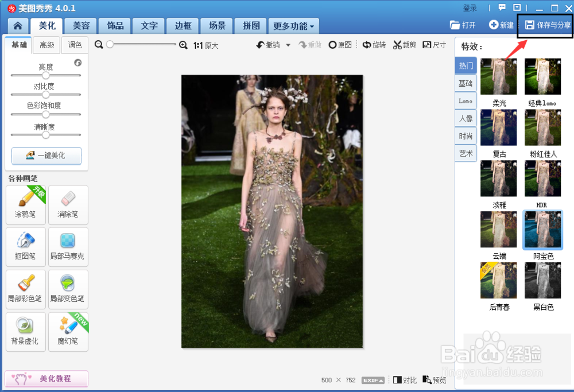The height and width of the screenshot is (392, 574).
Task: Click the 撤销 undo button
Action: tap(268, 45)
